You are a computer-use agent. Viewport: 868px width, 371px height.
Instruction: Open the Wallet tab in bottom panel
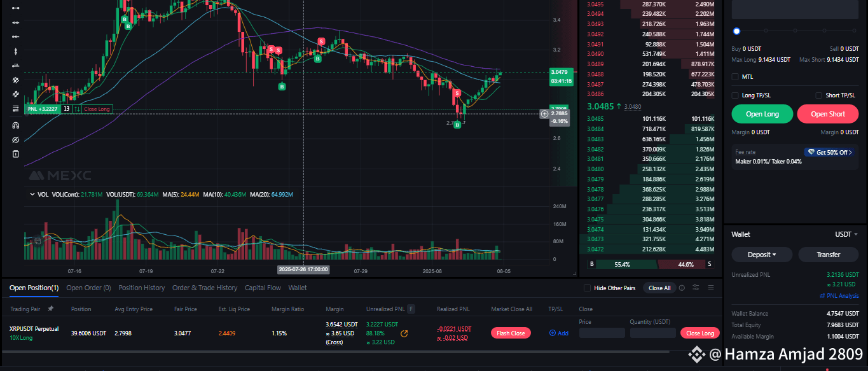click(x=298, y=288)
